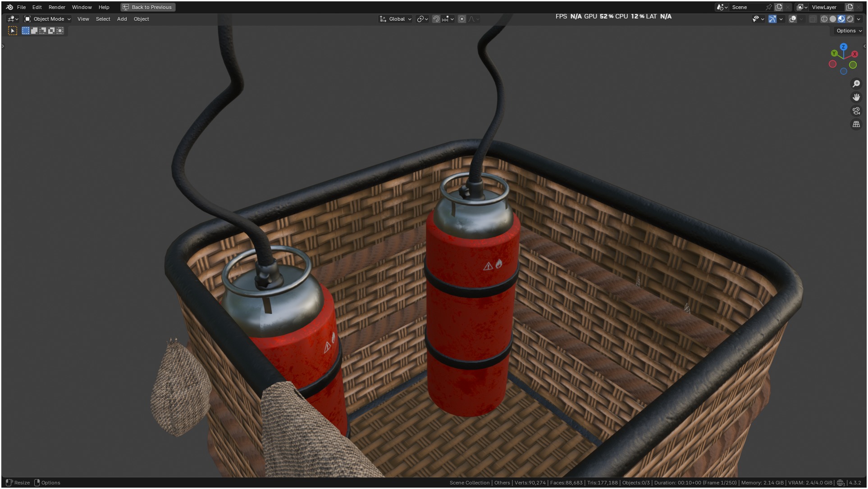Viewport: 868px width, 489px height.
Task: Open Global transform orientation dropdown
Action: [x=396, y=19]
